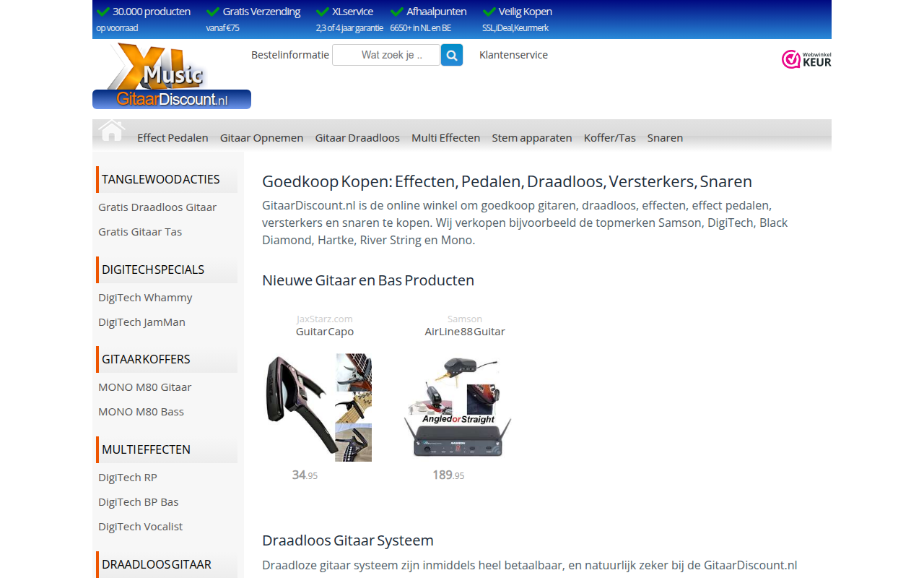Open DigiTech Vocalist sidebar link
The height and width of the screenshot is (578, 924).
click(140, 527)
